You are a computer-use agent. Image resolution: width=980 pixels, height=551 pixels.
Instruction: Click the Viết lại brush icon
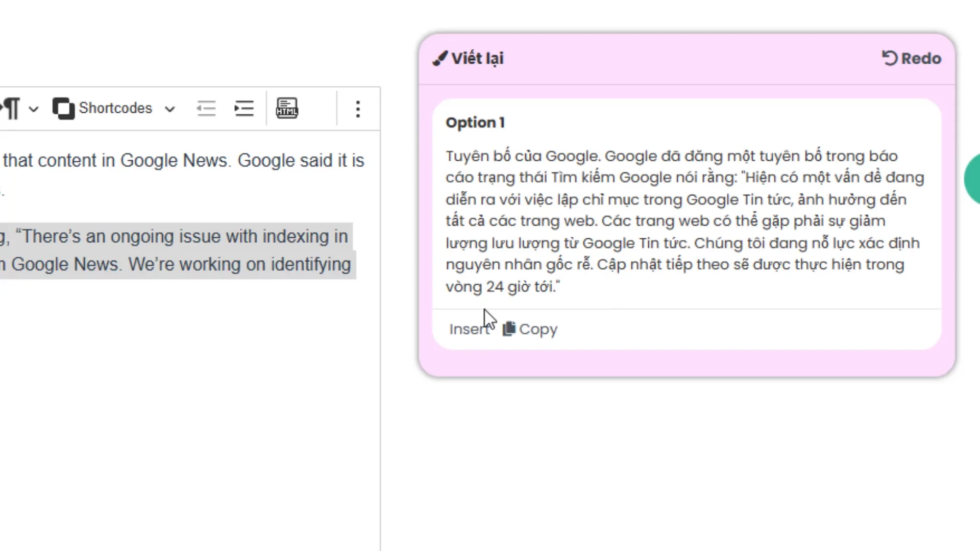tap(440, 59)
